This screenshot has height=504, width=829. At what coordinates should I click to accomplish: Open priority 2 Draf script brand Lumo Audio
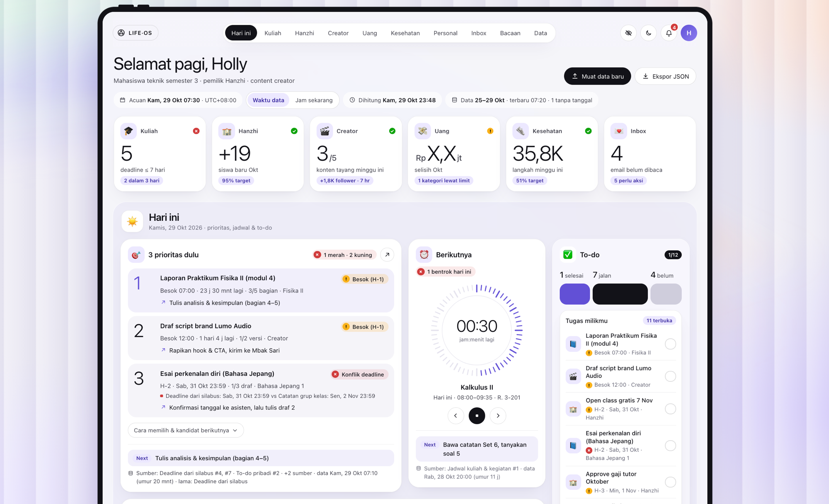point(261,338)
